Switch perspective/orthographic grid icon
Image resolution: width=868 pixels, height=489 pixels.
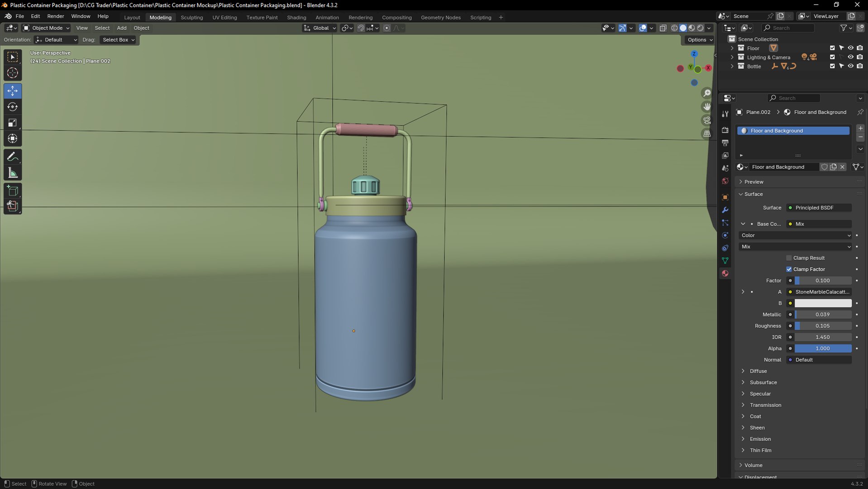pos(706,134)
